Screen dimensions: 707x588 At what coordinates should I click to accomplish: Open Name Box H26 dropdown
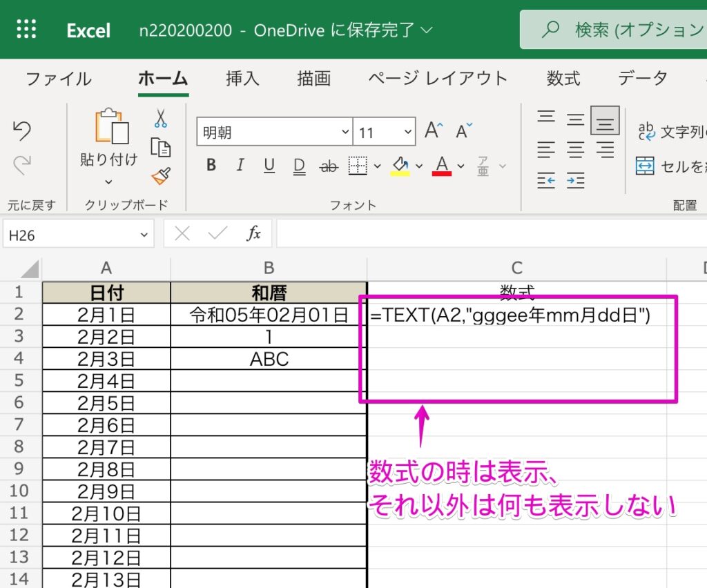point(144,235)
